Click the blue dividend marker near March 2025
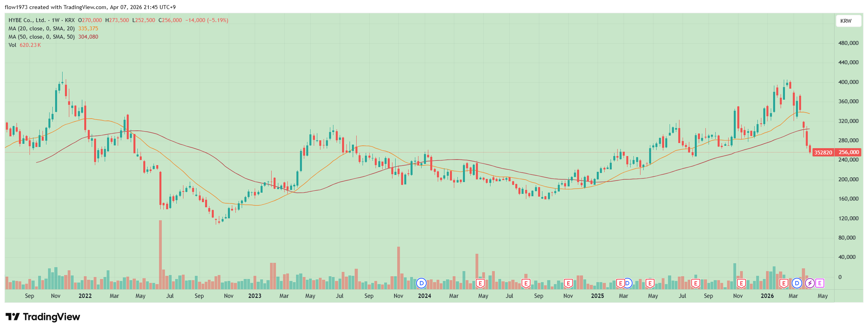Viewport: 868px width, 331px height. point(627,283)
